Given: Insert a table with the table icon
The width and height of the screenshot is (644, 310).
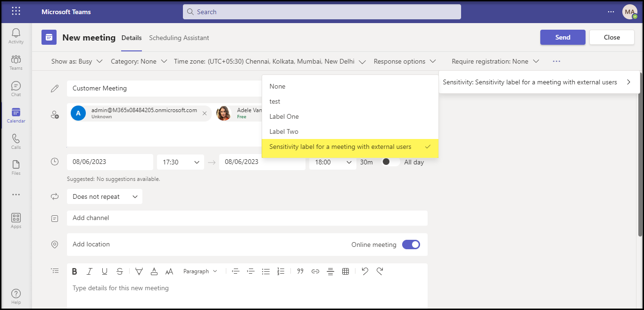Looking at the screenshot, I should (x=346, y=271).
